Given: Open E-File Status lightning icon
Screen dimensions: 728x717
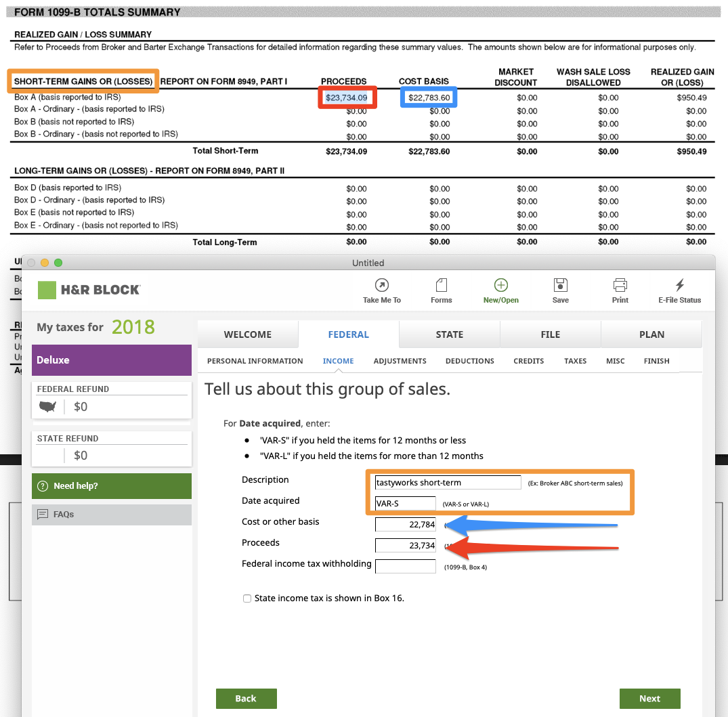Looking at the screenshot, I should tap(679, 285).
